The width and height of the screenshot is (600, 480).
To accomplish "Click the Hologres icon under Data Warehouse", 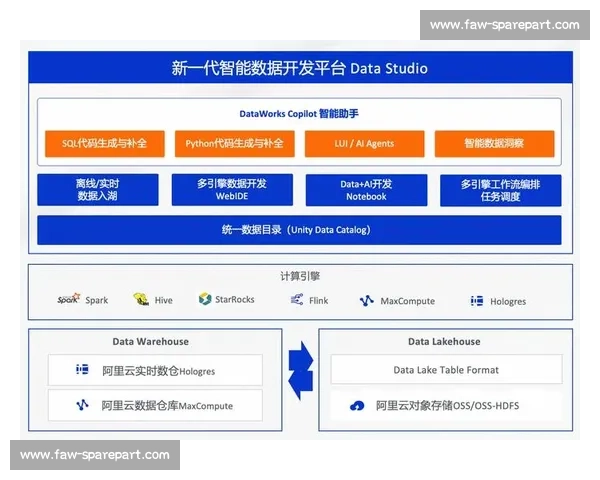I will pyautogui.click(x=83, y=370).
